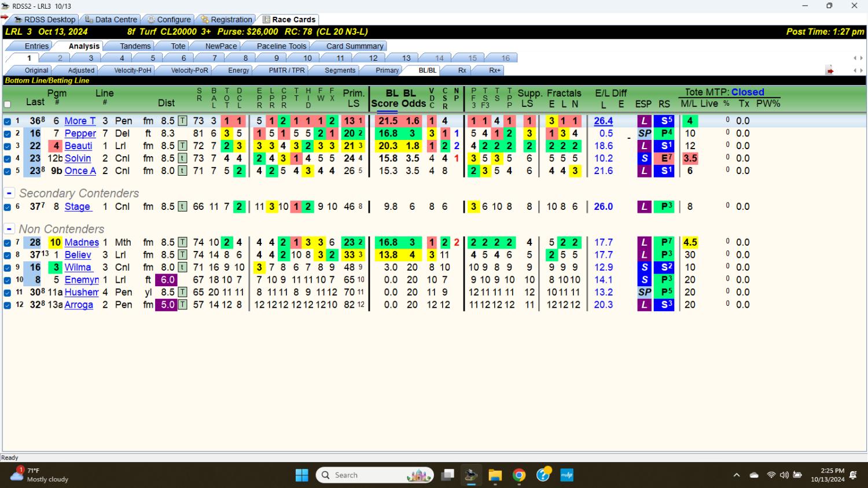Open the Windows Start menu
Image resolution: width=868 pixels, height=488 pixels.
[x=302, y=475]
